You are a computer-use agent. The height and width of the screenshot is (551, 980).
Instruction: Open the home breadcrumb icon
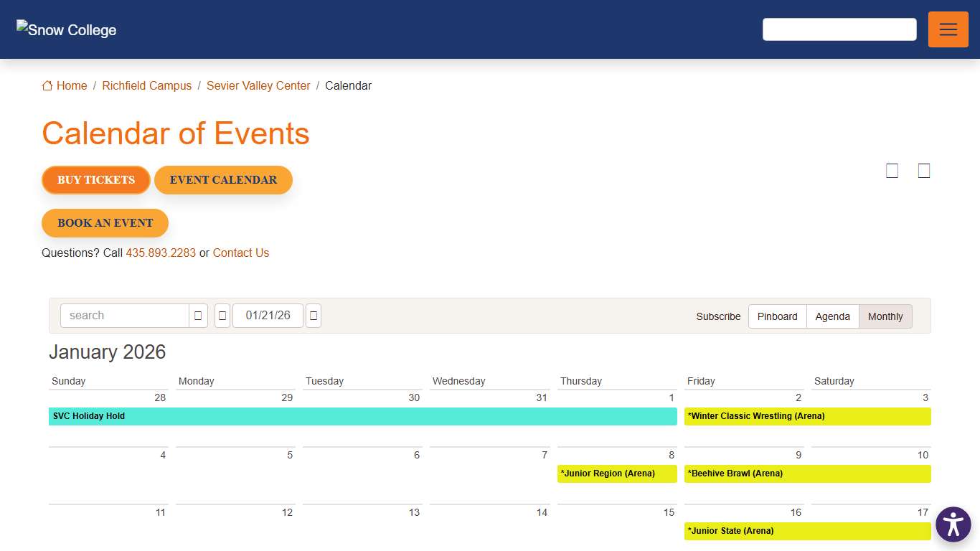47,85
